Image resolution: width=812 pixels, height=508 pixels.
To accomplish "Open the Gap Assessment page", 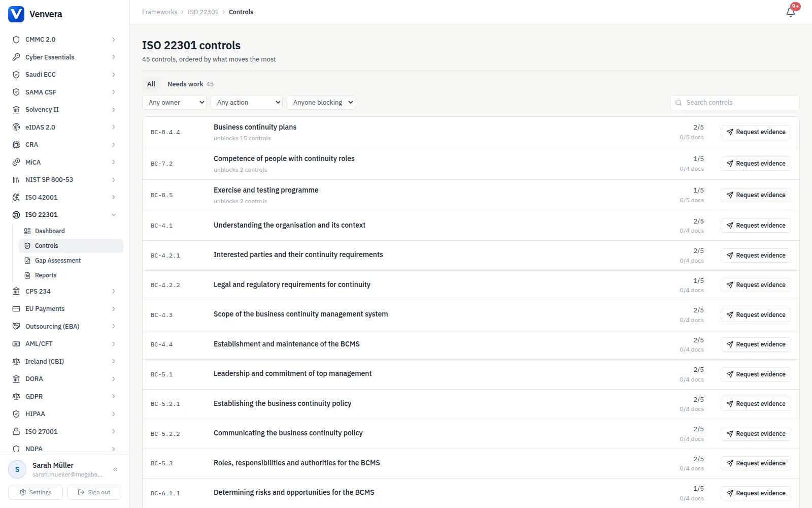I will [x=71, y=261].
